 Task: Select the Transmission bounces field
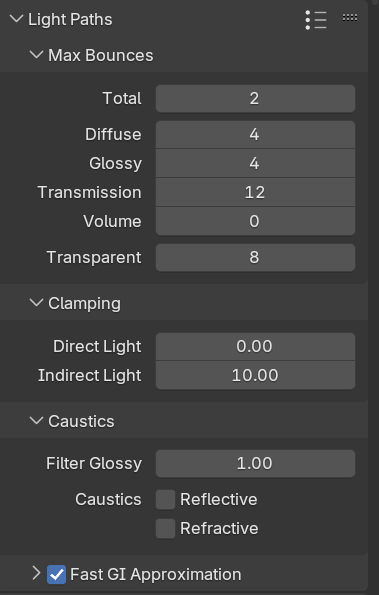click(x=255, y=192)
